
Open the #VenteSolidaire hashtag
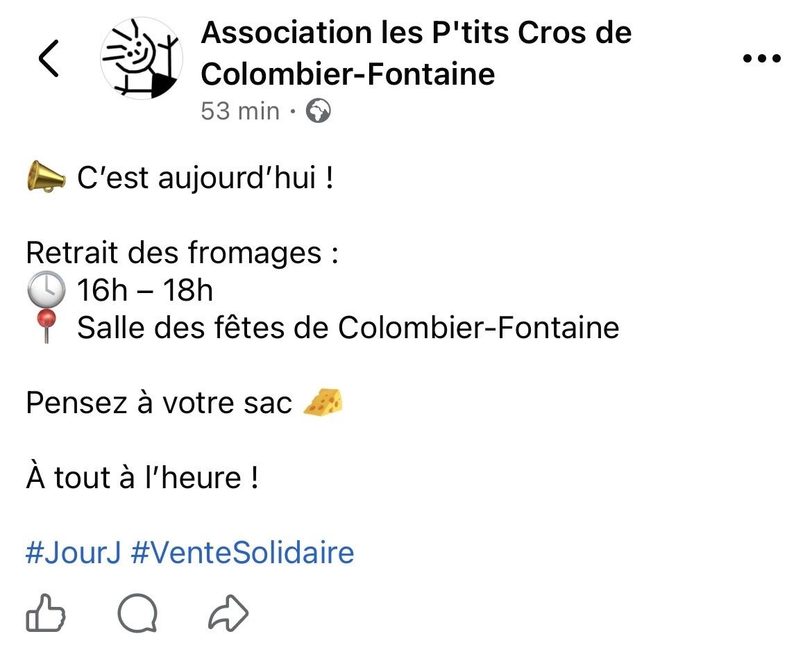(x=242, y=553)
